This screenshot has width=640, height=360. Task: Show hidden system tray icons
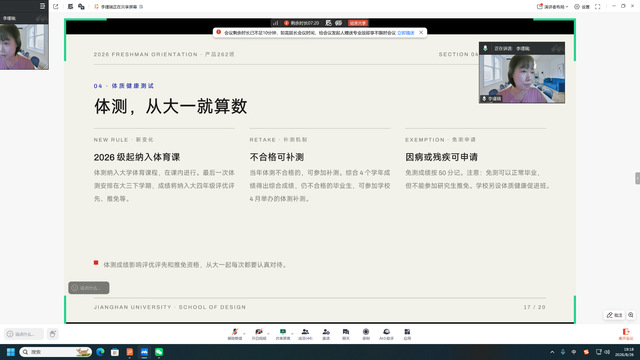pos(552,352)
